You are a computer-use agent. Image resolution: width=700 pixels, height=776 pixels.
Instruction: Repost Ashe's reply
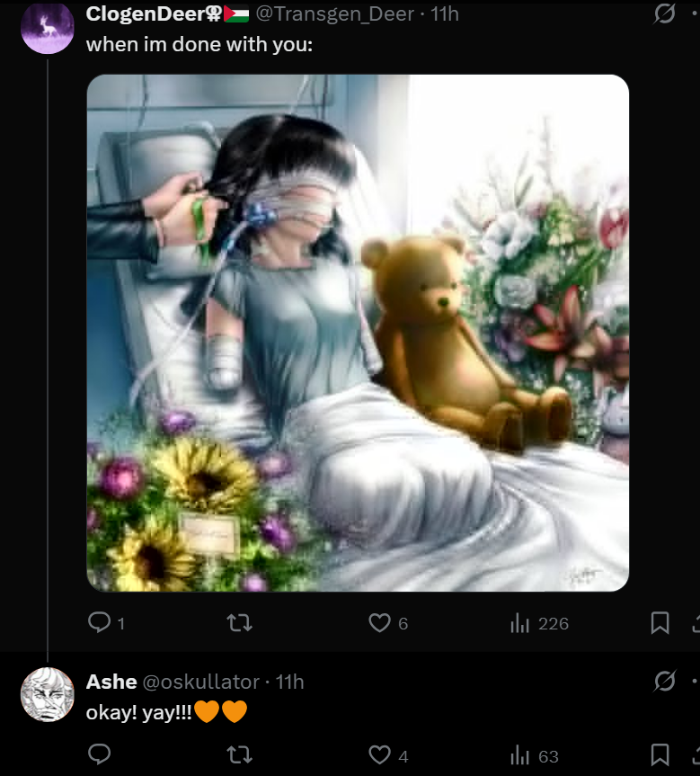pos(239,755)
